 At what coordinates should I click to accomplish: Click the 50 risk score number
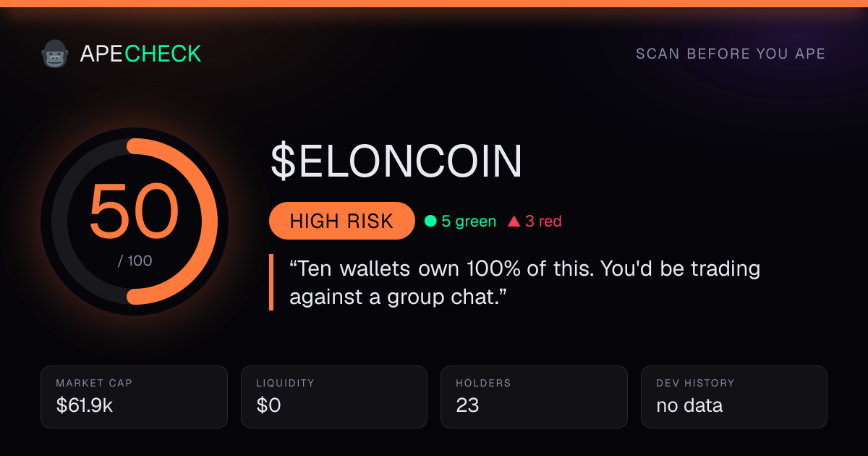pyautogui.click(x=135, y=212)
